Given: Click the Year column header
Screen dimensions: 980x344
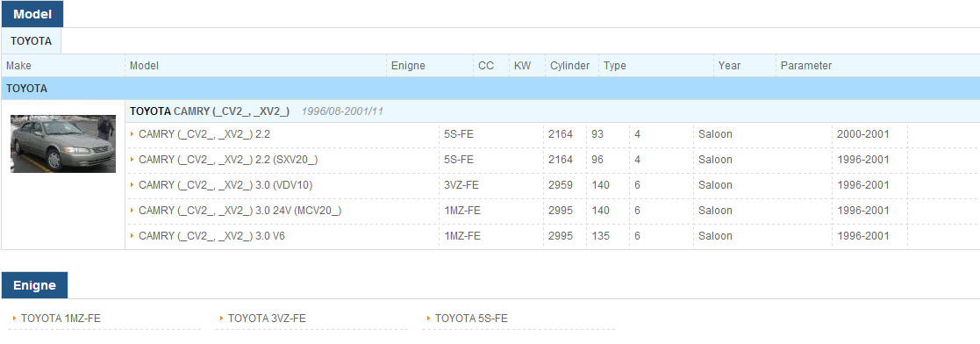Looking at the screenshot, I should click(x=729, y=66).
